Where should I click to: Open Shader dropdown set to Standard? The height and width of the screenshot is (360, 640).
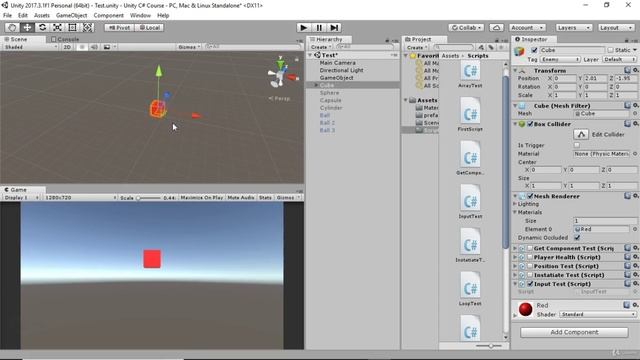coord(598,314)
